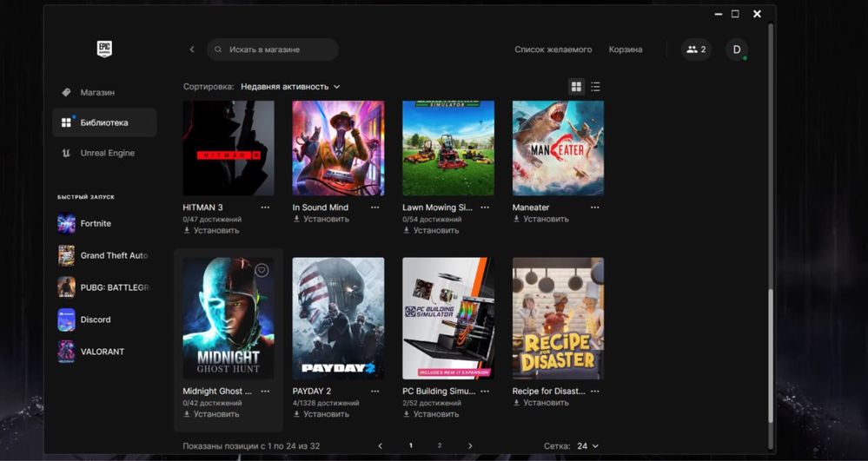Open the grid size dropdown 24
Image resolution: width=868 pixels, height=461 pixels.
[x=587, y=446]
